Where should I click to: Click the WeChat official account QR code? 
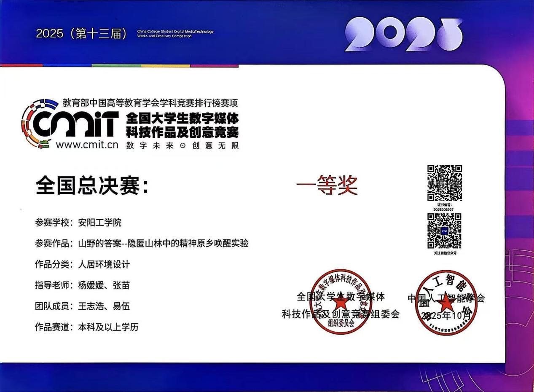pyautogui.click(x=444, y=231)
